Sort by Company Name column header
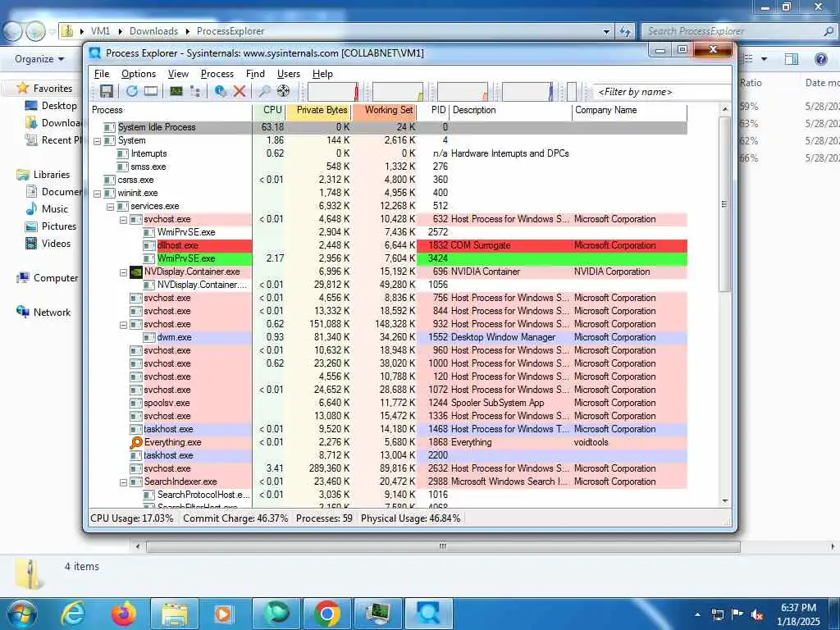 coord(629,110)
